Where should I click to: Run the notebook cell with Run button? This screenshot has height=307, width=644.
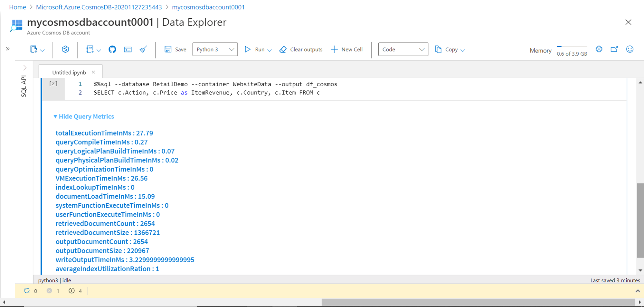click(x=254, y=49)
